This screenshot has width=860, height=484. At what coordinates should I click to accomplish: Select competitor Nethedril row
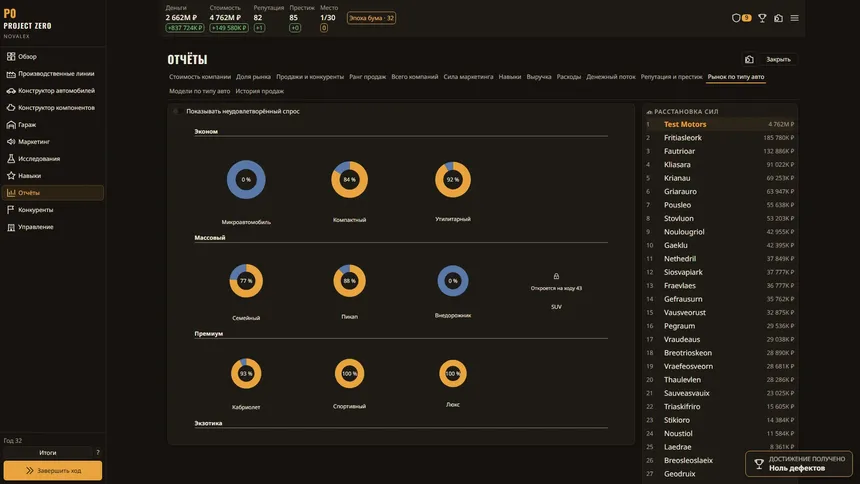[x=720, y=259]
